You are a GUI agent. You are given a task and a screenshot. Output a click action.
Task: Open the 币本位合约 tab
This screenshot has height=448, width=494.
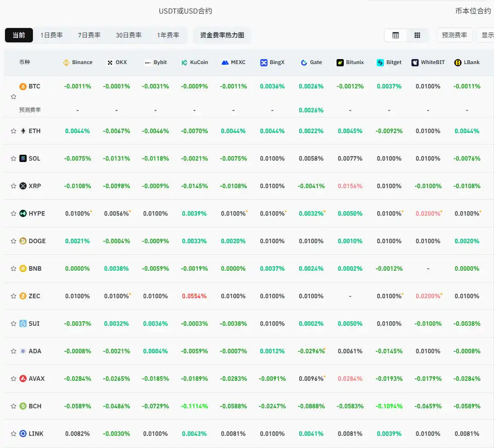472,11
